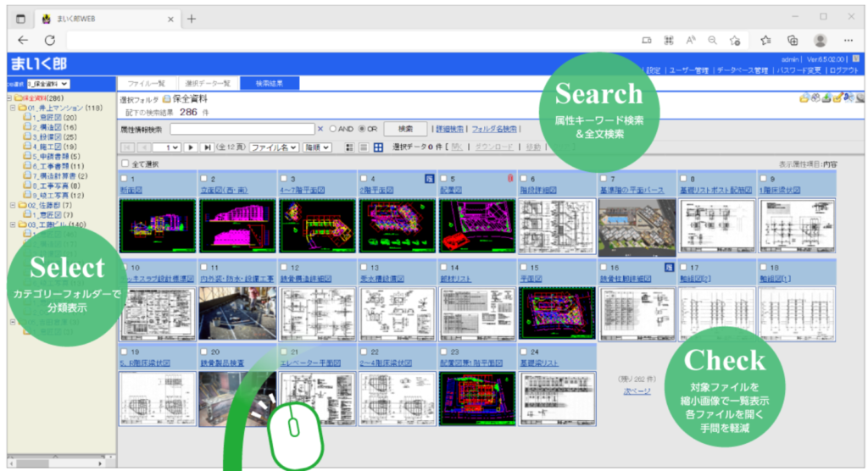Open the ユーザー管理 menu item
This screenshot has height=471, width=868.
(689, 71)
